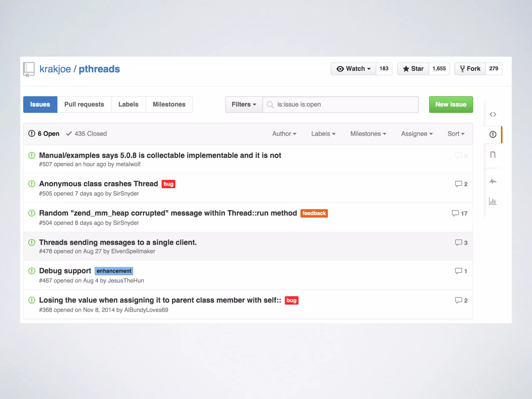Open the Pulse sidebar icon
Viewport: 532px width, 399px height.
(x=493, y=181)
